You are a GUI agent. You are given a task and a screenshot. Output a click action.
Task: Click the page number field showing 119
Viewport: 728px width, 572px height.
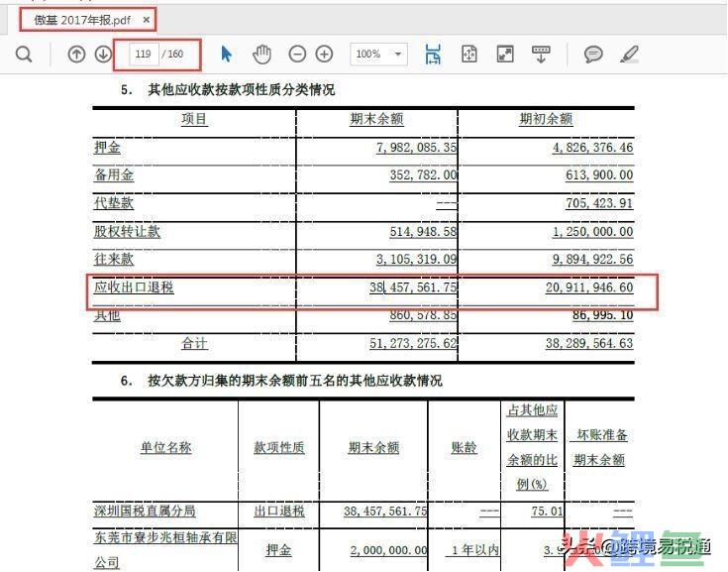(144, 54)
